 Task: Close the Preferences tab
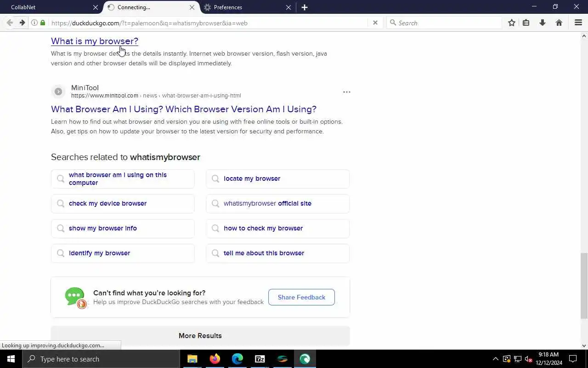(288, 7)
